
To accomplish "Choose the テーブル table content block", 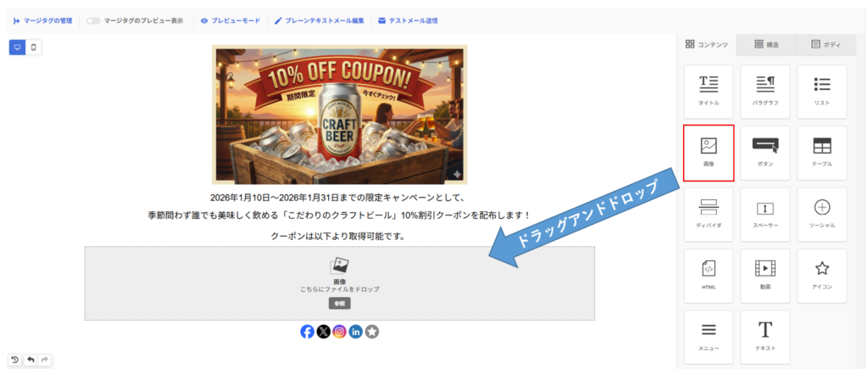I will point(822,153).
